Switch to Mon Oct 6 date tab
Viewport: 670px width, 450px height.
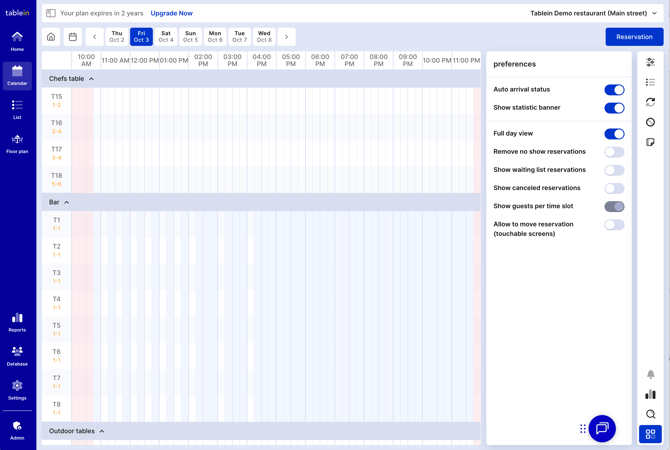click(x=215, y=37)
